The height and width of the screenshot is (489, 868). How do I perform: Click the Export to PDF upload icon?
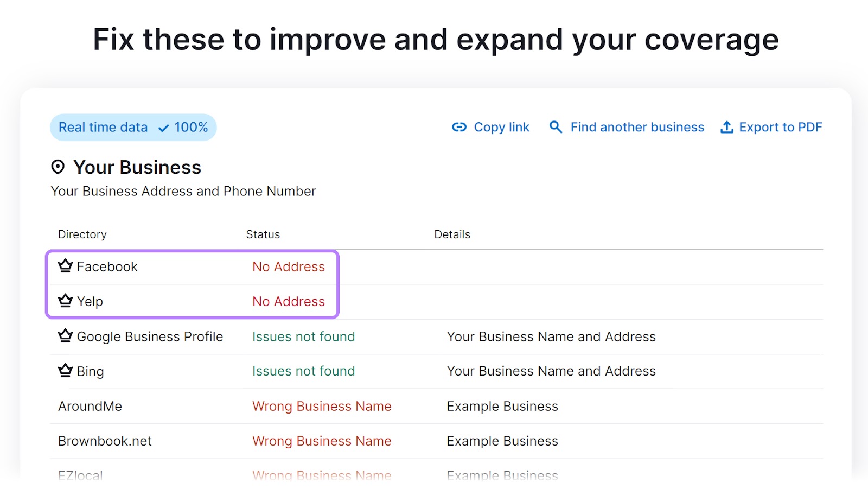coord(727,127)
